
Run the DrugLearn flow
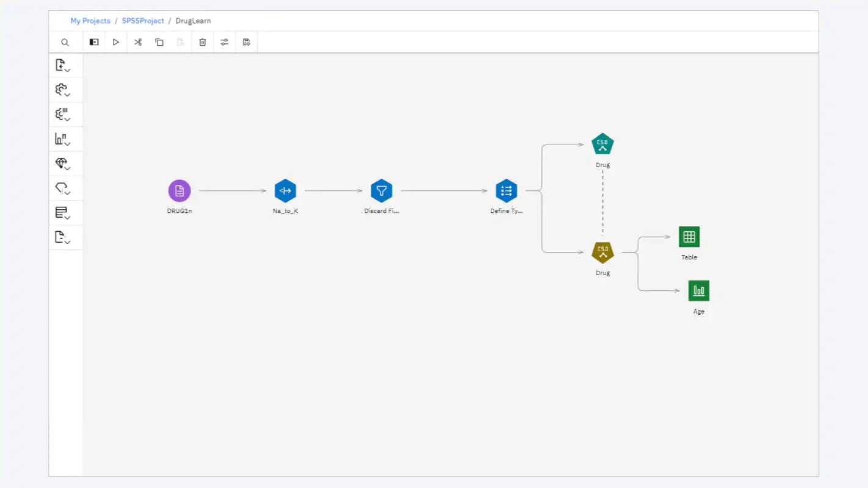116,42
